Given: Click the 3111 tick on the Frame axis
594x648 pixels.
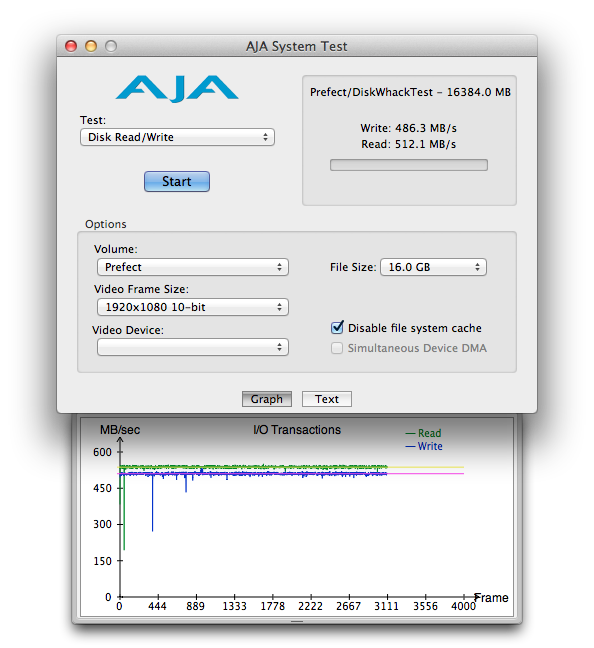Looking at the screenshot, I should (x=386, y=606).
